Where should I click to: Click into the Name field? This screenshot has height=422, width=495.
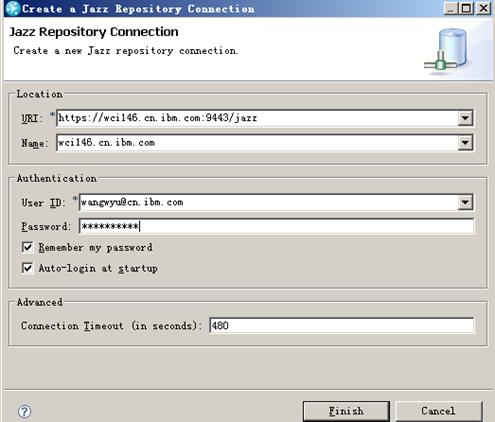[x=257, y=143]
